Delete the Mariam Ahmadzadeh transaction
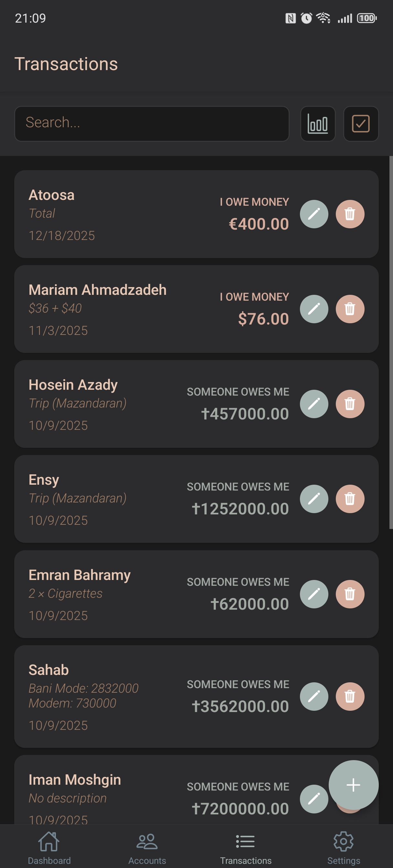The width and height of the screenshot is (393, 868). [x=350, y=309]
